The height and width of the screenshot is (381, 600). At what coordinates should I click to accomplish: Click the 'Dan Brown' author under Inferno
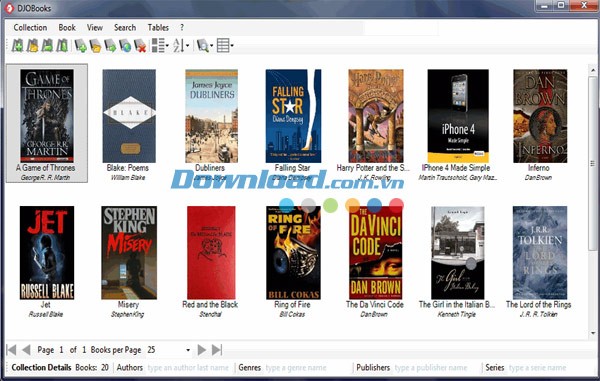click(538, 177)
